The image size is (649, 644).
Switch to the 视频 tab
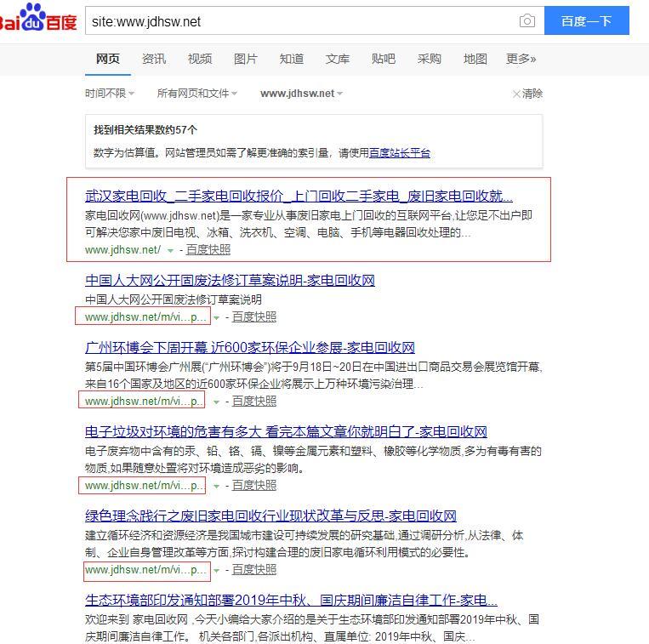point(200,60)
